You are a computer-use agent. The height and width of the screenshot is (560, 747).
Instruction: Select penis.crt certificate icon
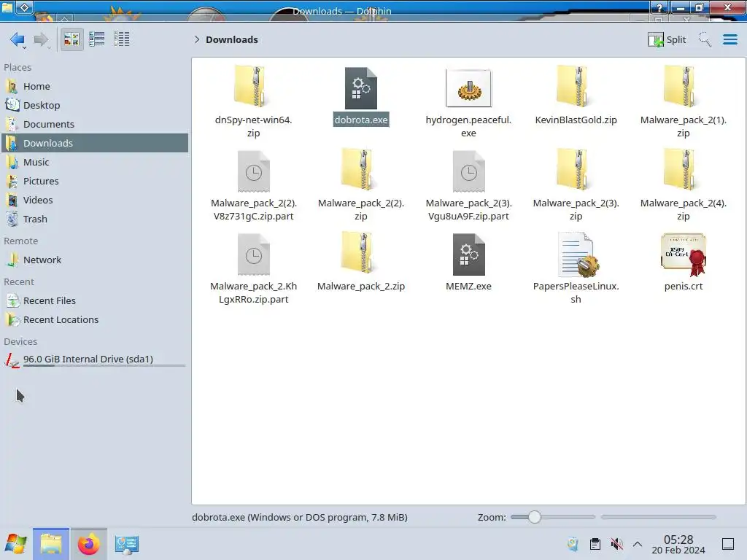[683, 254]
